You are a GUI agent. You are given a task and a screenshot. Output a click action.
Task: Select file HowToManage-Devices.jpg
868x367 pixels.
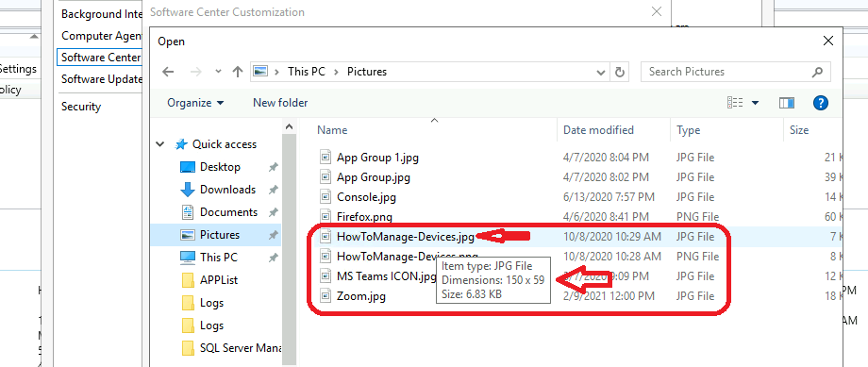[405, 237]
